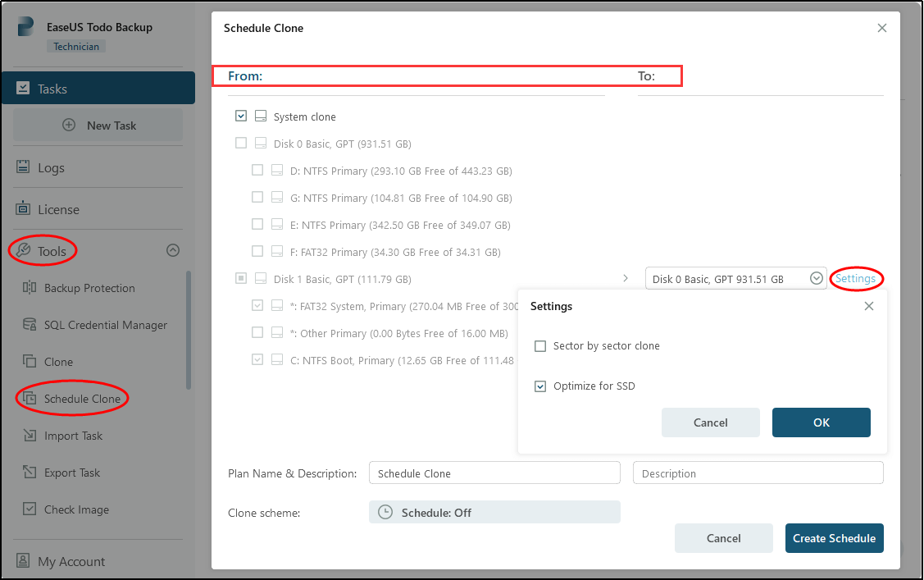
Task: Click the Logs calendar icon
Action: point(23,167)
